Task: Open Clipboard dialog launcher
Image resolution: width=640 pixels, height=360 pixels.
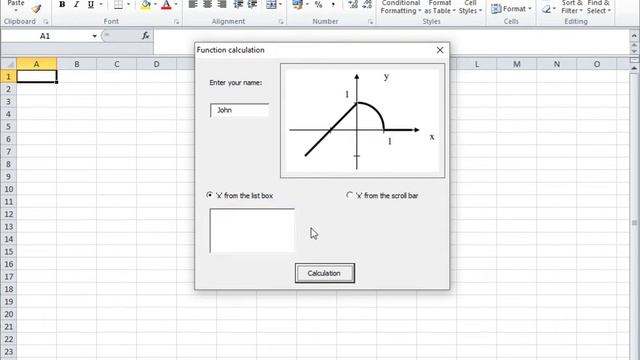Action: tap(46, 22)
